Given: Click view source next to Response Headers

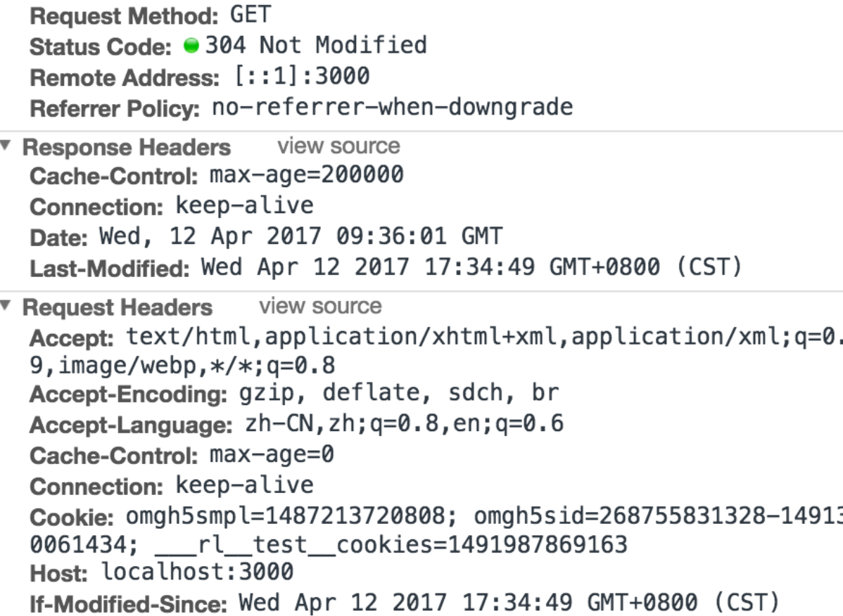Looking at the screenshot, I should click(x=338, y=146).
